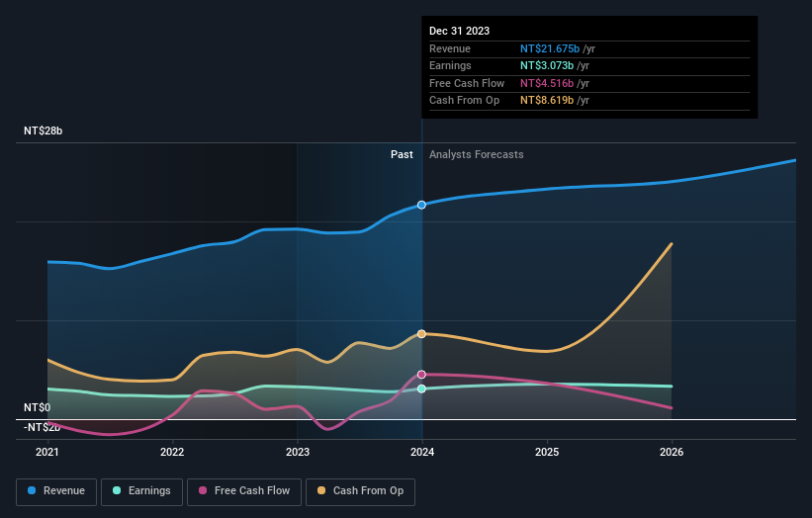812x518 pixels.
Task: Click the NT$21.675b revenue value
Action: click(550, 48)
